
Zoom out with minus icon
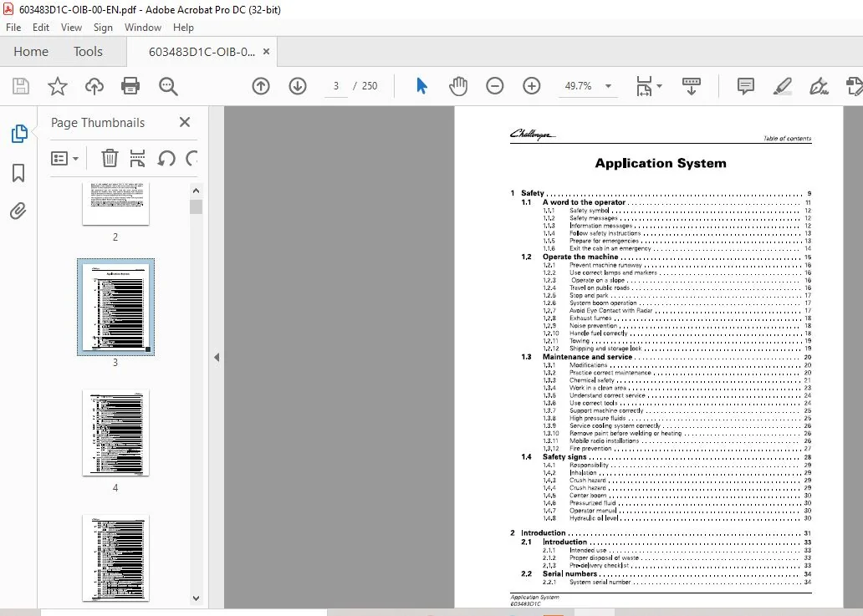(495, 86)
